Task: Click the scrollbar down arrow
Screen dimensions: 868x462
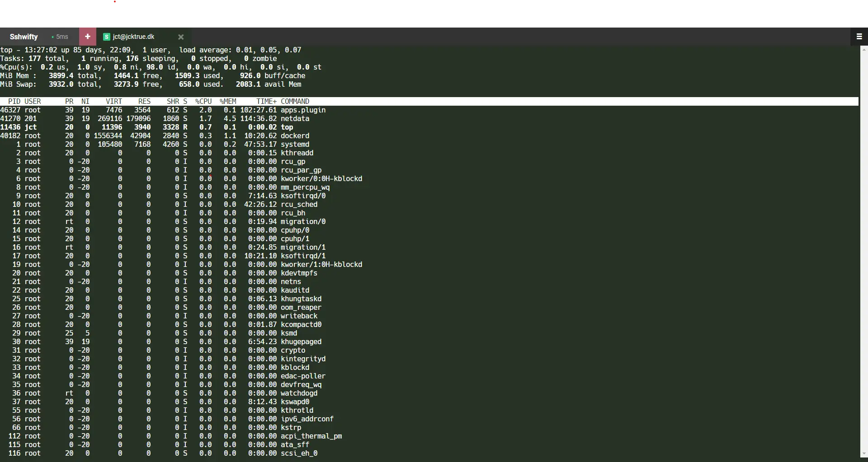Action: [863, 454]
